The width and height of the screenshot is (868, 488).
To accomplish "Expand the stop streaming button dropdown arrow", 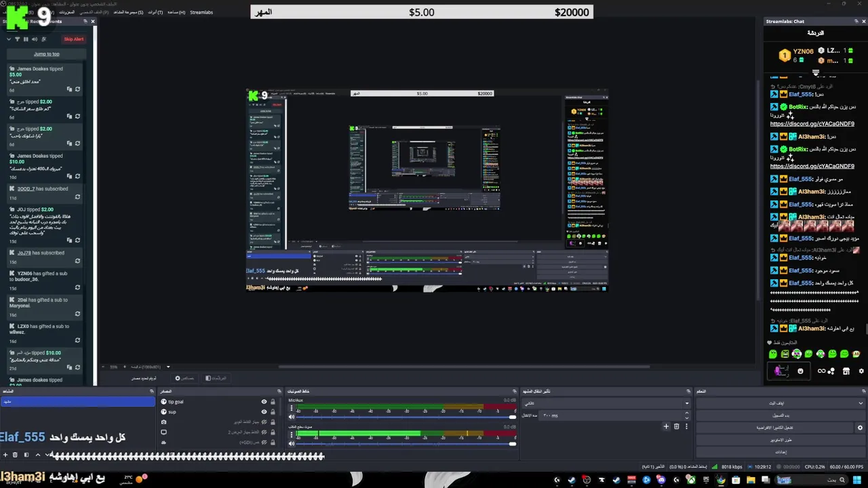I will 860,403.
